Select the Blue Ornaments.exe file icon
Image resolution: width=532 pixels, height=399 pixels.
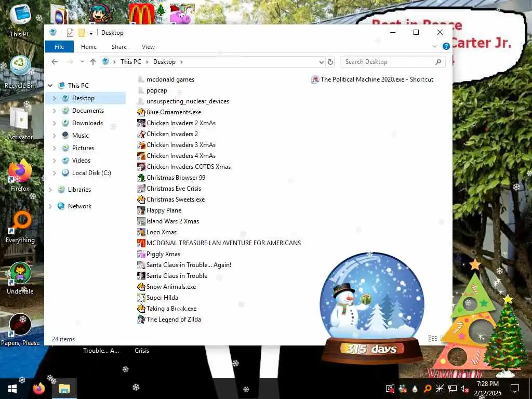coord(141,112)
